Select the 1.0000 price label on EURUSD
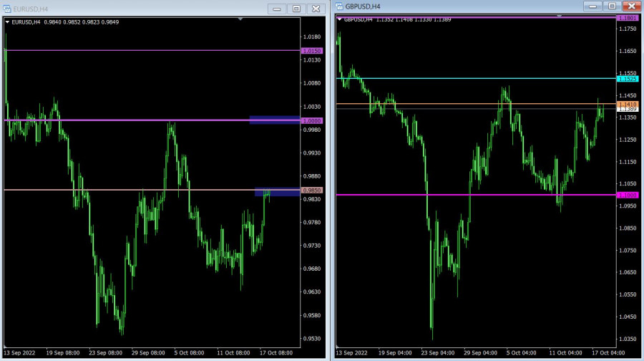Viewport: 644px width, 361px height. [x=312, y=121]
